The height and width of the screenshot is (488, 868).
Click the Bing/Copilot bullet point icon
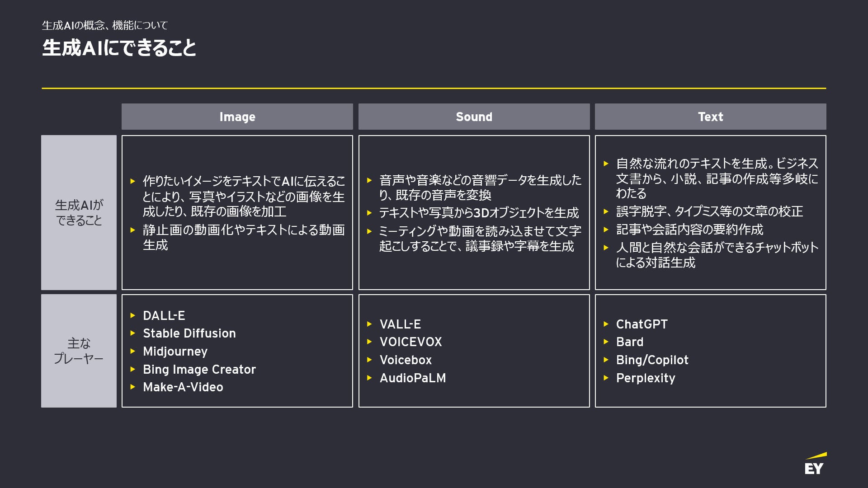(x=609, y=360)
